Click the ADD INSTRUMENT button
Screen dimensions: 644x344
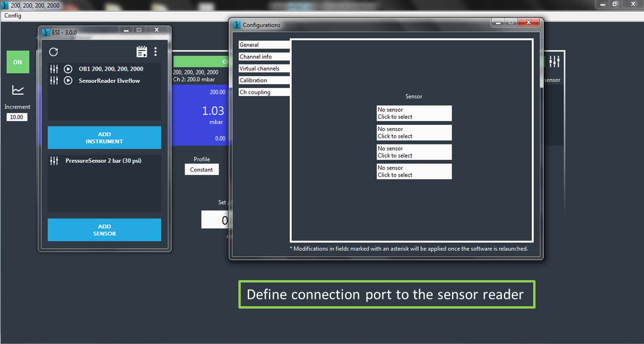tap(104, 138)
